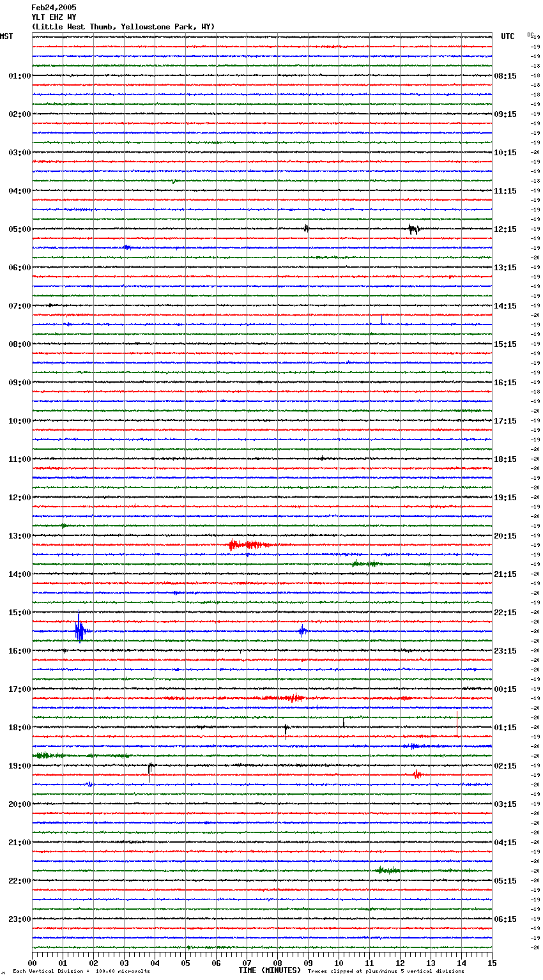Click the black event near minute 12 on the 05:00 trace

click(x=414, y=229)
